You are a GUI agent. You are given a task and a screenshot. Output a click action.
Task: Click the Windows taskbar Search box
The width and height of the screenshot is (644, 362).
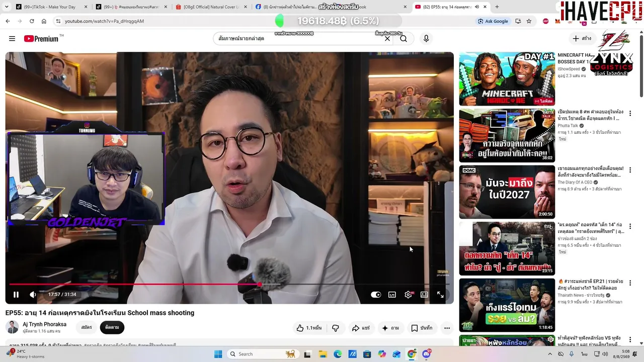262,354
